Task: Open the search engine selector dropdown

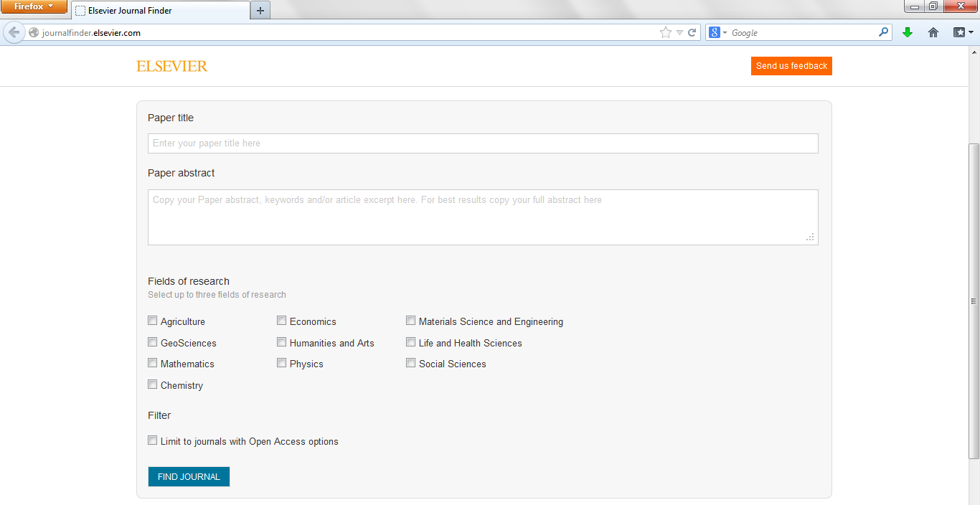Action: click(725, 33)
